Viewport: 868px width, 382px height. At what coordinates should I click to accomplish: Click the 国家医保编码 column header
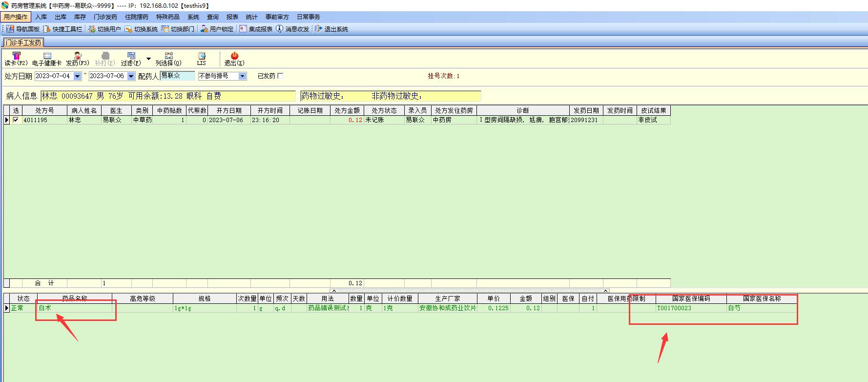[x=691, y=298]
